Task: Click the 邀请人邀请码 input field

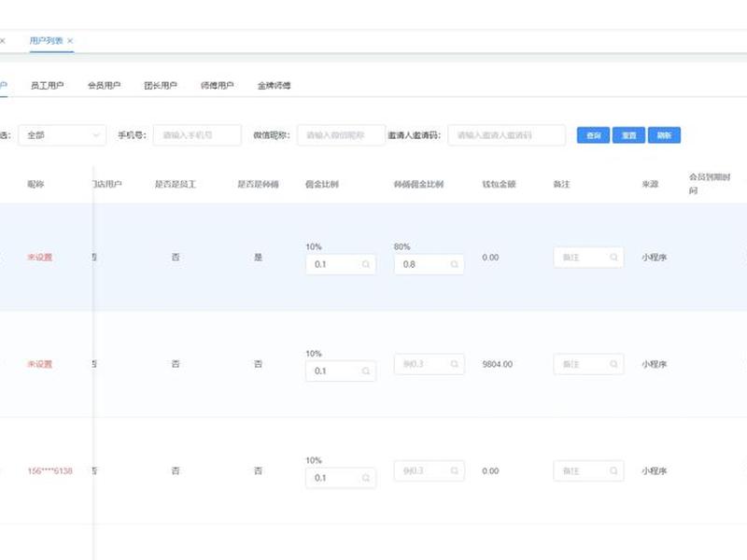Action: 506,135
